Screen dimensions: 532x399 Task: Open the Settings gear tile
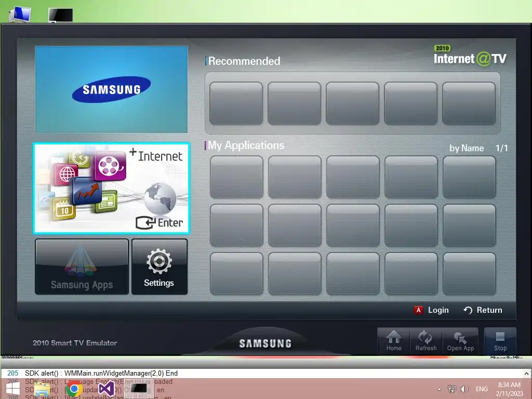[x=159, y=267]
